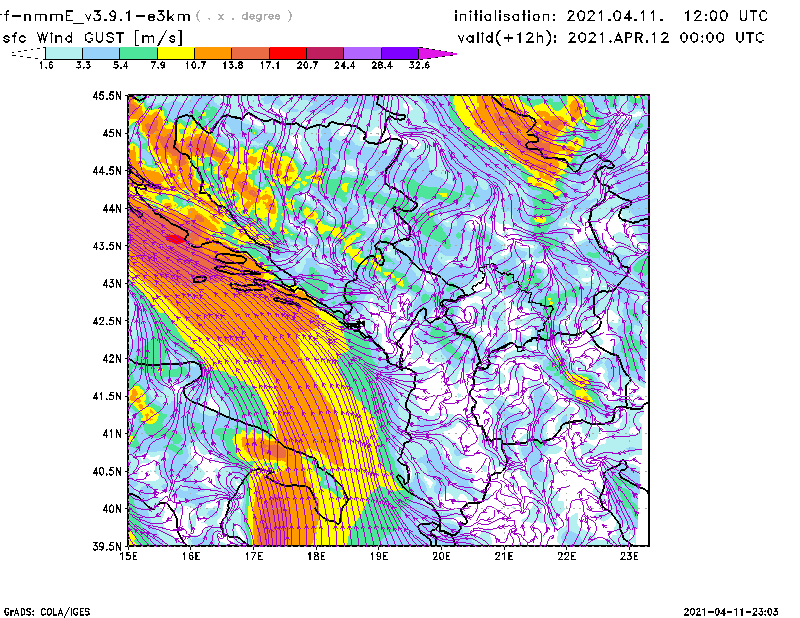Click the 41N latitude label

coord(112,434)
